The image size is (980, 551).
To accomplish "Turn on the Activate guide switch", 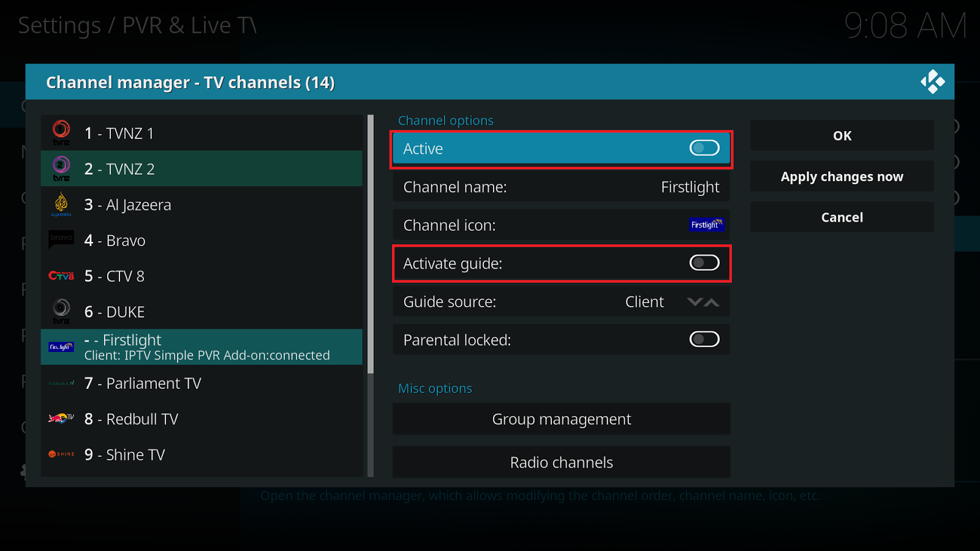I will click(x=704, y=263).
